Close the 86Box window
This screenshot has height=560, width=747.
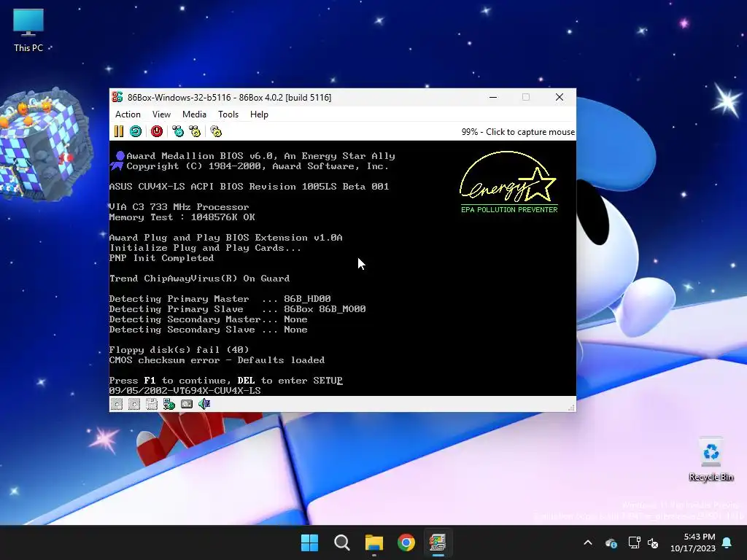[560, 97]
